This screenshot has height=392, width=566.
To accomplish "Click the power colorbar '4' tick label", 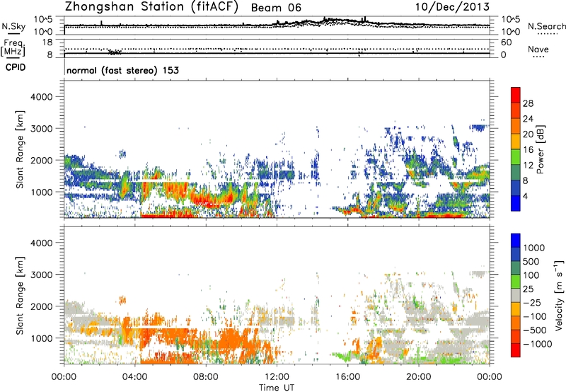I will pyautogui.click(x=525, y=197).
